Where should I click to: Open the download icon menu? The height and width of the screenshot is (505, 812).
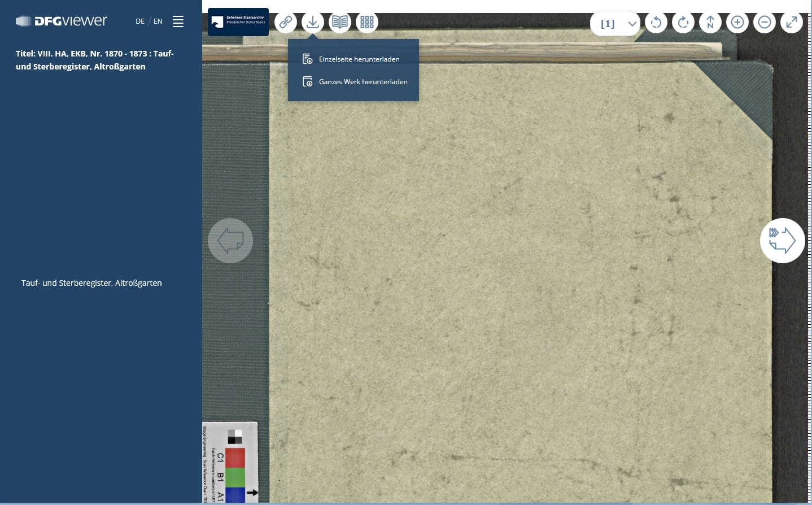pyautogui.click(x=313, y=22)
